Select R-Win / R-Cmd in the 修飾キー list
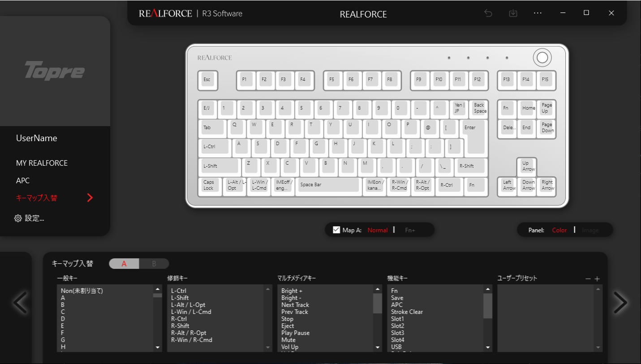 point(192,340)
